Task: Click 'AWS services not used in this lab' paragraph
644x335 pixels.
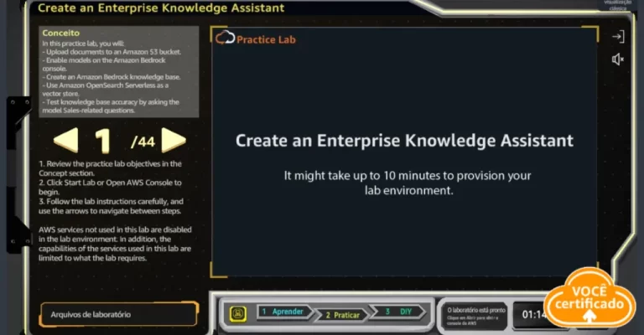Action: (x=115, y=244)
